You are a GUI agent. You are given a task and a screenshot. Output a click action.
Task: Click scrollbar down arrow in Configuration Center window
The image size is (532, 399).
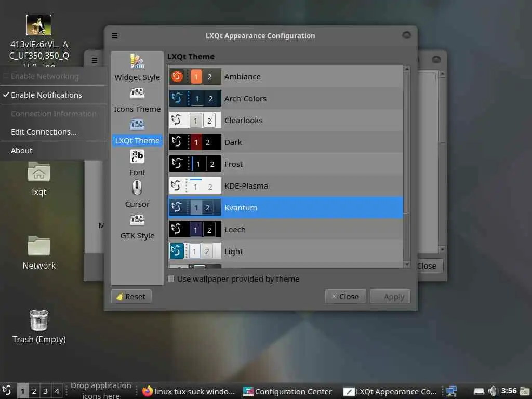pos(442,249)
